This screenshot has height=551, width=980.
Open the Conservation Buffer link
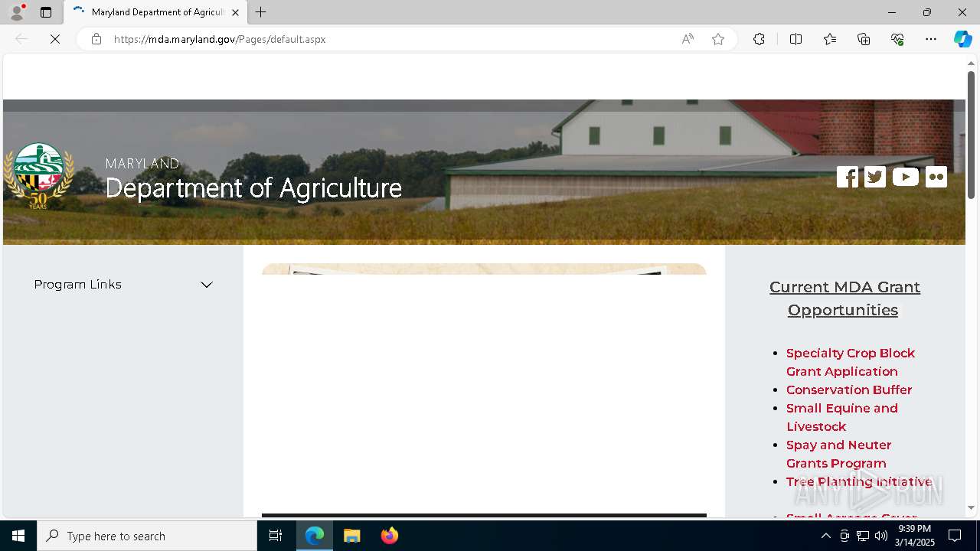tap(848, 390)
